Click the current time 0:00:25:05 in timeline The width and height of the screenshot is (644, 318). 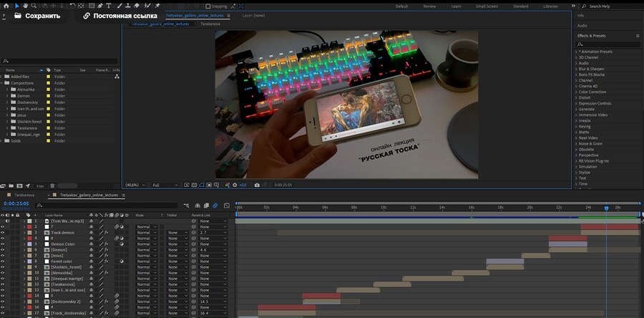tap(16, 203)
